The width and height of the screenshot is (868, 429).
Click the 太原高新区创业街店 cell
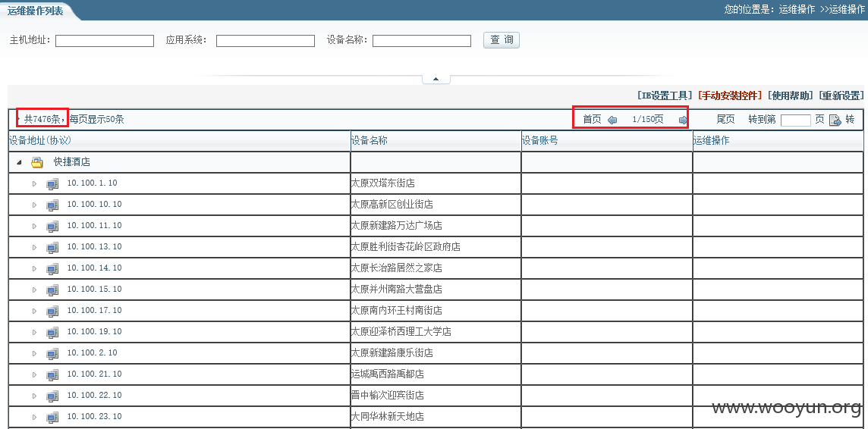click(436, 205)
